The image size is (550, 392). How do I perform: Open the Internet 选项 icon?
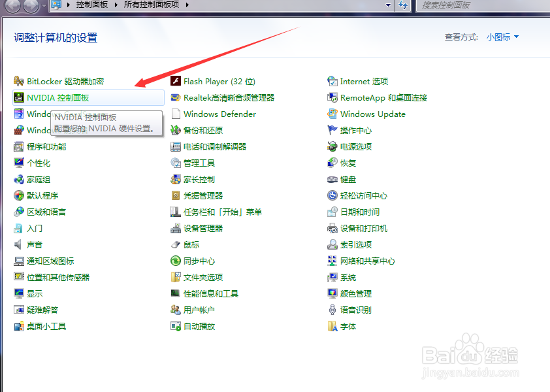click(x=332, y=82)
